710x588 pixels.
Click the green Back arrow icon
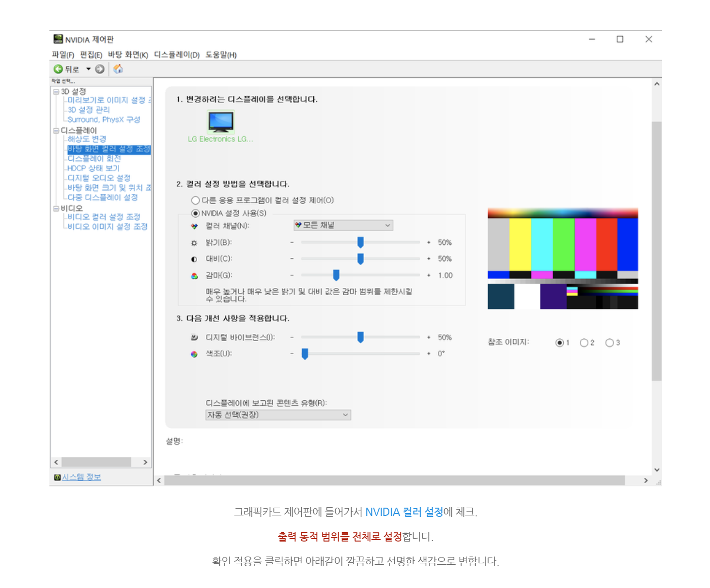click(x=58, y=69)
